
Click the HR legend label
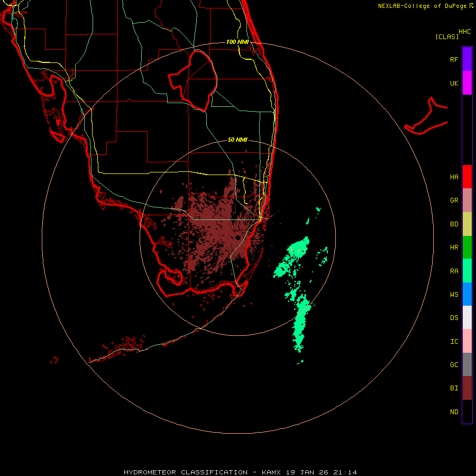click(x=454, y=248)
